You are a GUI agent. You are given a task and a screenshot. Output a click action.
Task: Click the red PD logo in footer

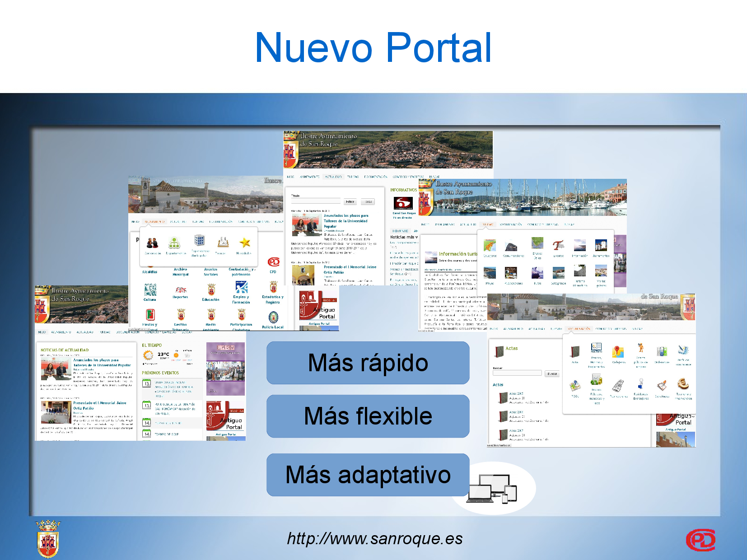click(700, 540)
